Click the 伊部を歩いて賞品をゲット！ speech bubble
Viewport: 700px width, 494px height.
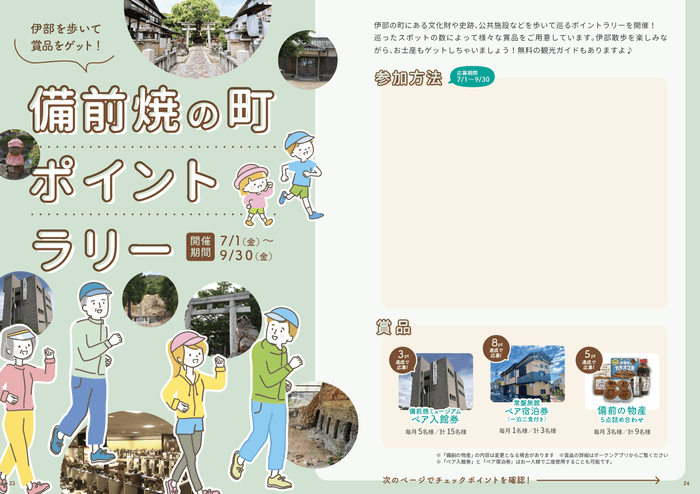[65, 45]
